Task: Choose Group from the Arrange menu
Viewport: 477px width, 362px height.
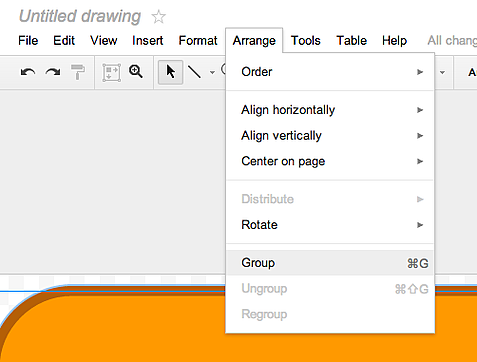Action: point(330,263)
